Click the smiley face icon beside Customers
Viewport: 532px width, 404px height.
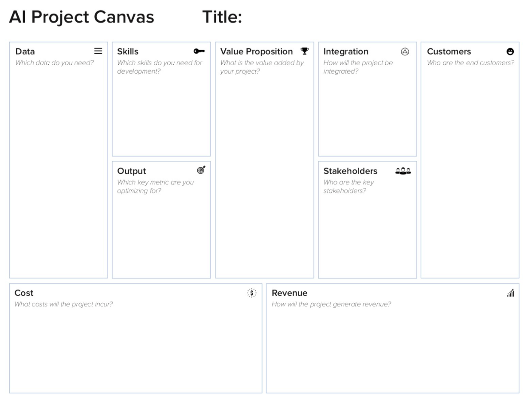(510, 52)
